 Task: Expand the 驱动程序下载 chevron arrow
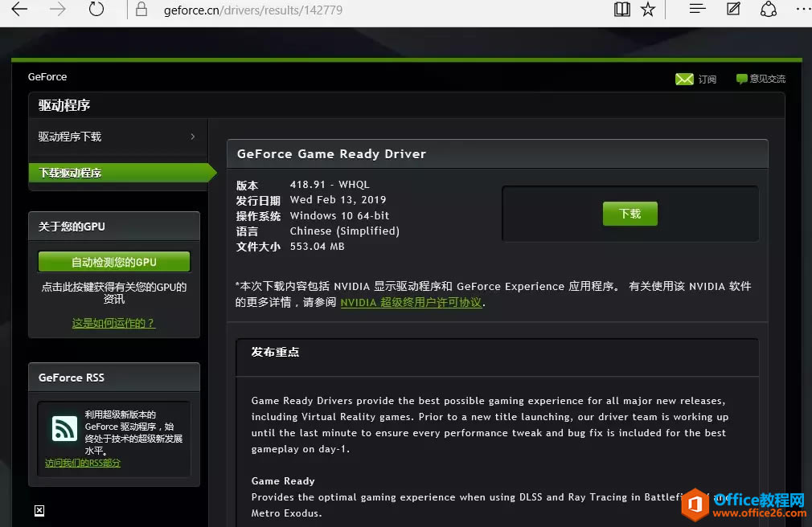pyautogui.click(x=193, y=137)
